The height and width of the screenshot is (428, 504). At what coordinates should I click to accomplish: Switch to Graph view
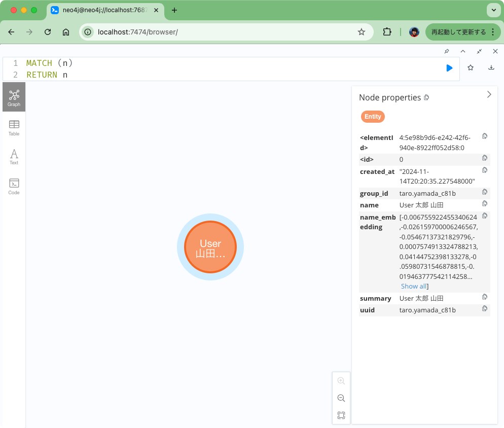[14, 97]
